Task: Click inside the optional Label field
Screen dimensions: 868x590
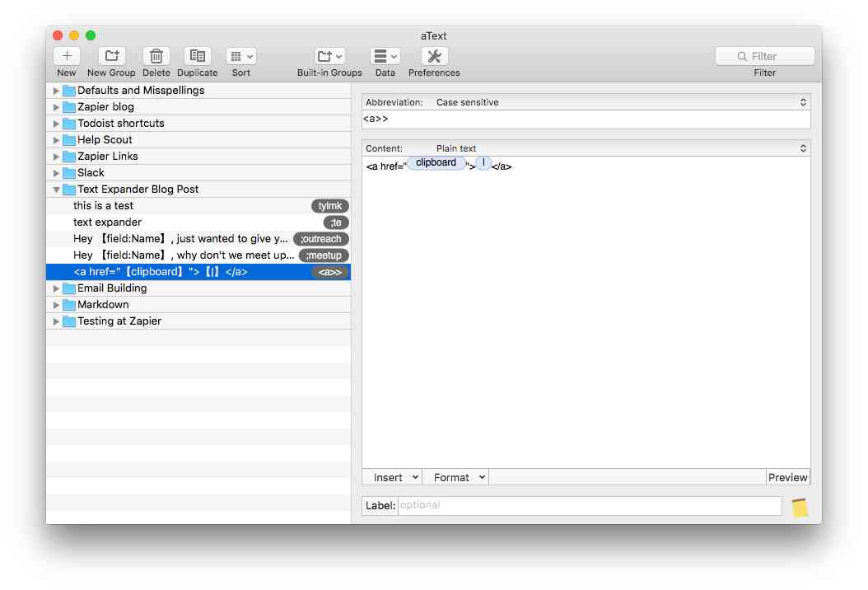Action: [x=589, y=505]
